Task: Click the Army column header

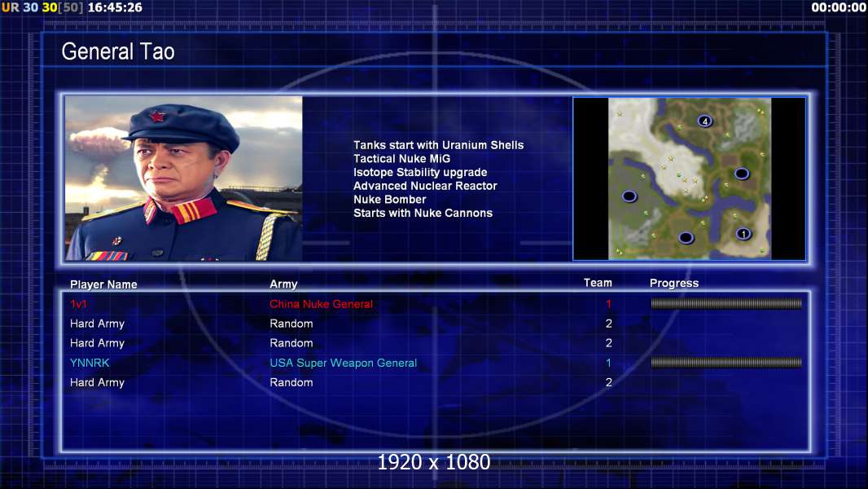Action: point(283,284)
